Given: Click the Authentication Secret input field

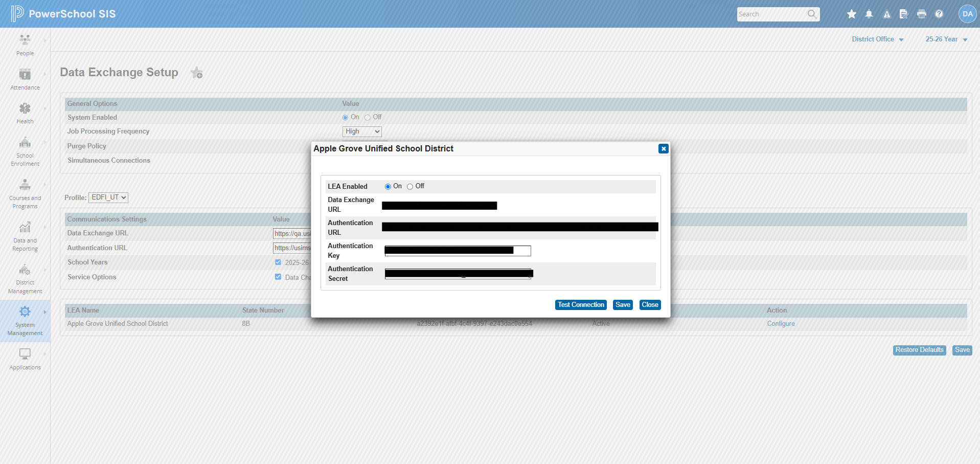Looking at the screenshot, I should pos(458,274).
